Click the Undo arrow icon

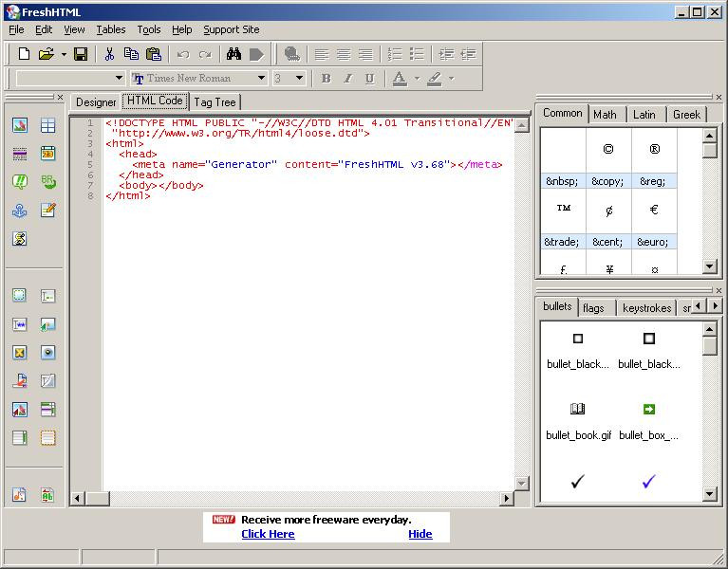183,55
